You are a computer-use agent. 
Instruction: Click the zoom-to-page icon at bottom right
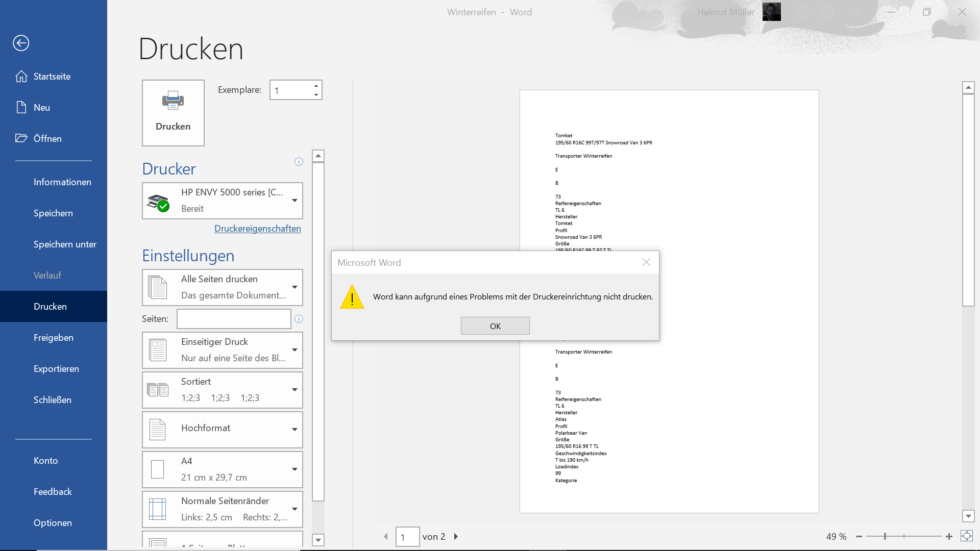(966, 536)
